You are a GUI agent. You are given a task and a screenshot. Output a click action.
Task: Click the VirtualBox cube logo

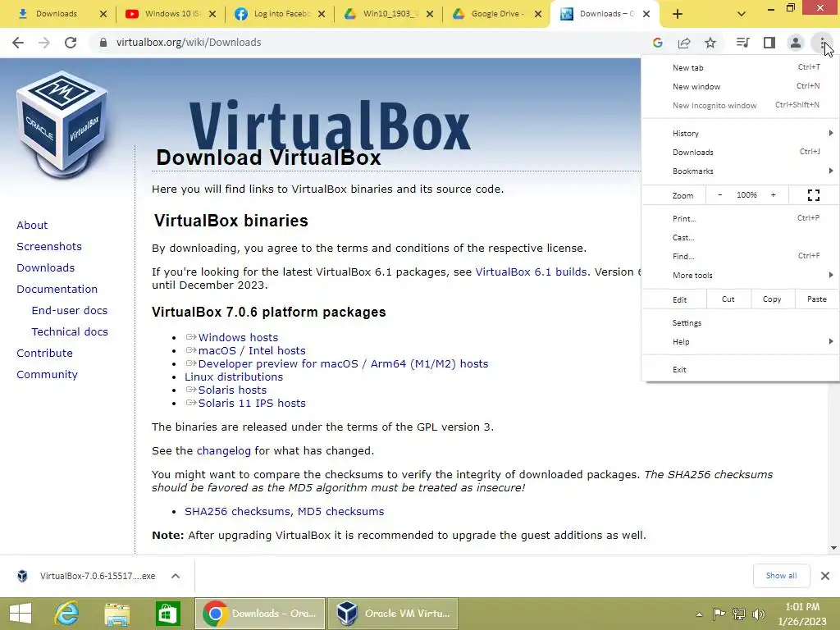[x=62, y=125]
